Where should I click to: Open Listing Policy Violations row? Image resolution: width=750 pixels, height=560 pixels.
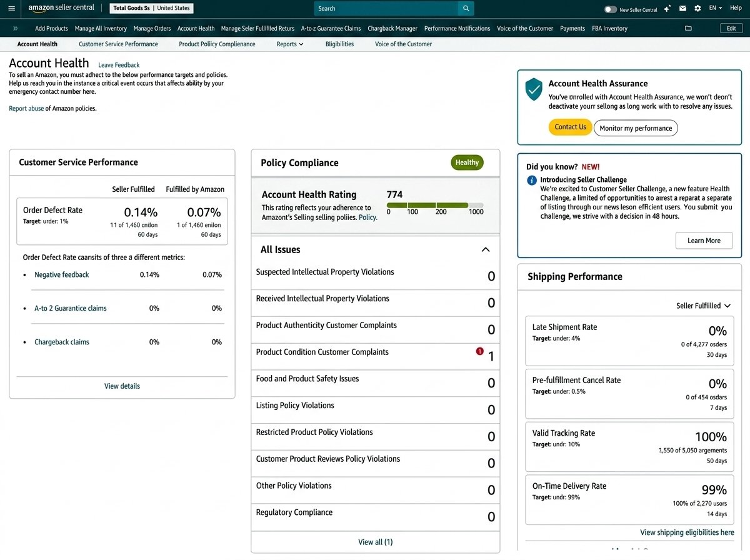376,410
